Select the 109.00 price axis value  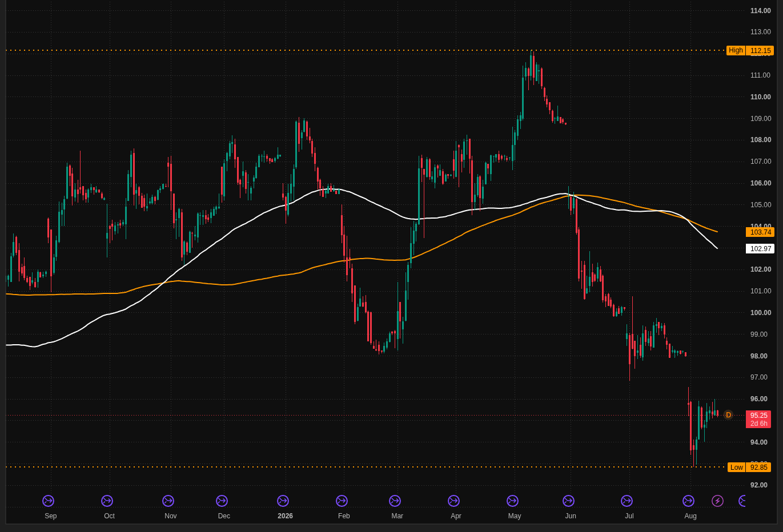click(x=760, y=119)
